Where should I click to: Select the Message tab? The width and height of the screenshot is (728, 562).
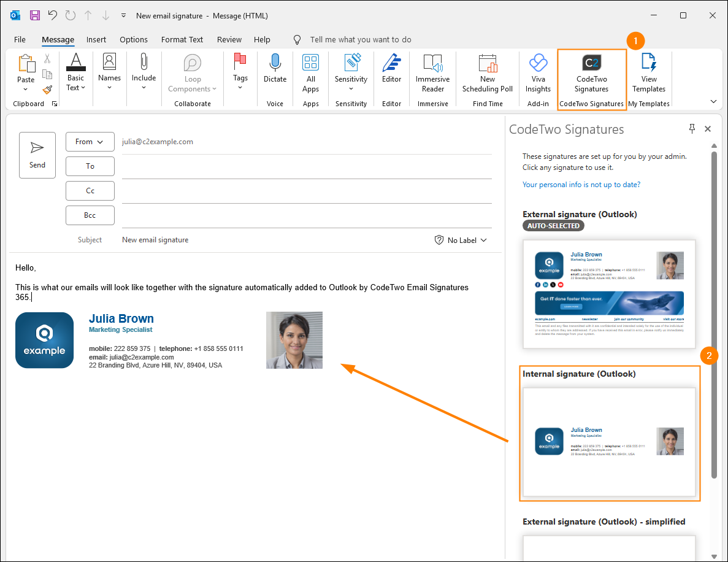(58, 39)
